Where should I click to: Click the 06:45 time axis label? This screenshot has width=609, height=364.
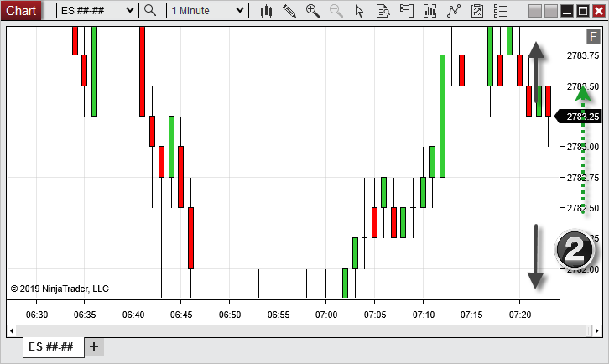(181, 315)
